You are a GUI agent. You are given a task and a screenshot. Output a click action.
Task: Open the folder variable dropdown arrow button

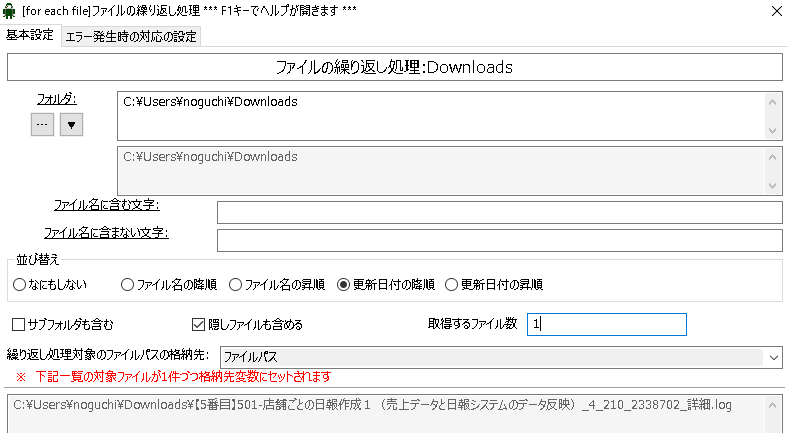72,124
